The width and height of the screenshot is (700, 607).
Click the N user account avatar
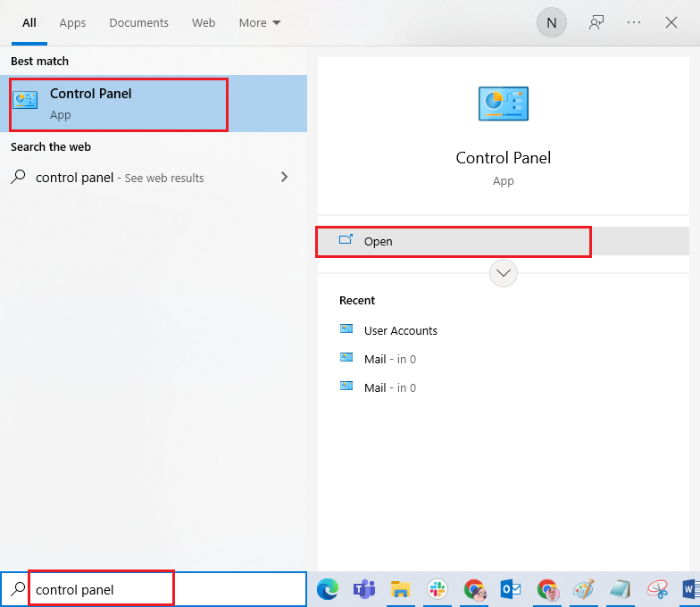coord(551,23)
